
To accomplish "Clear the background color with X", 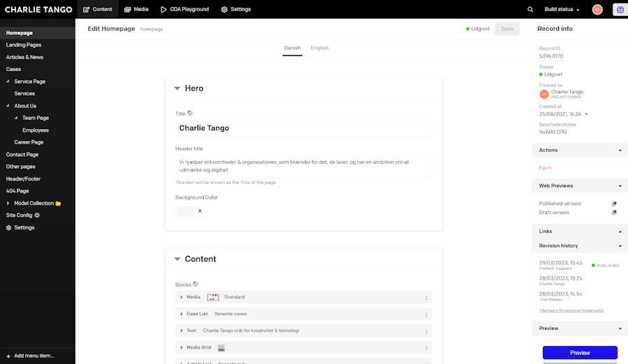I will (x=200, y=211).
